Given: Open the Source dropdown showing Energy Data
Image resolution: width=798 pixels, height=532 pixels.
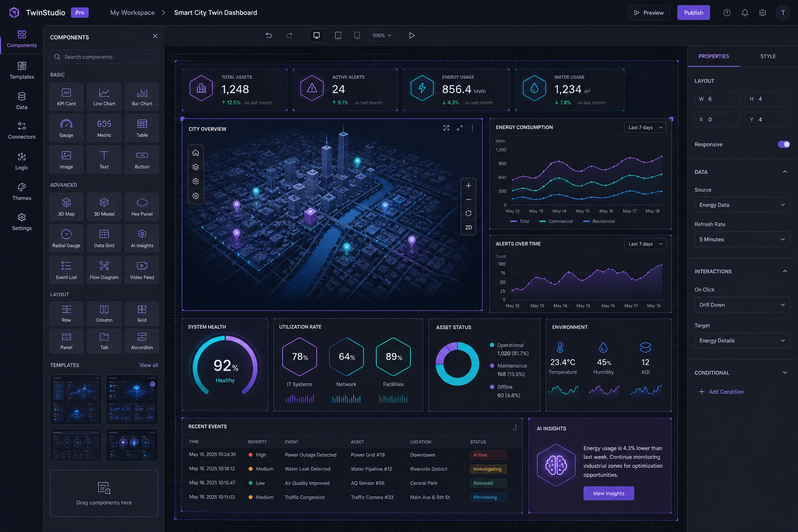Looking at the screenshot, I should (742, 205).
